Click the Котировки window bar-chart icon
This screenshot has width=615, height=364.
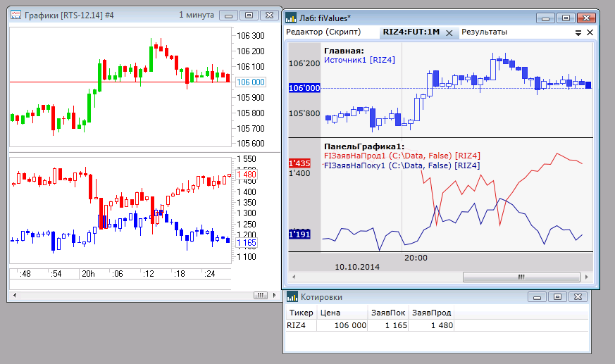[292, 297]
